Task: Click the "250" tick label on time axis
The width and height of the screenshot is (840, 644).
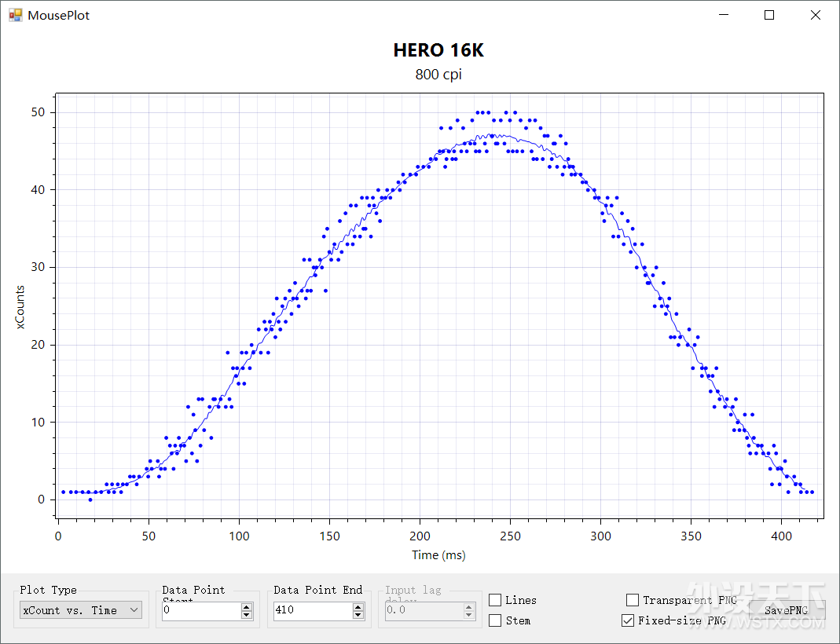Action: coord(510,536)
